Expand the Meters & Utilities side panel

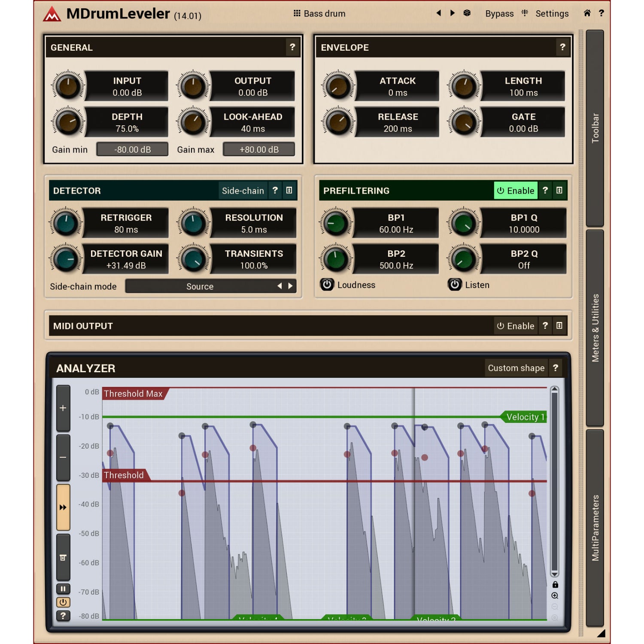[595, 328]
